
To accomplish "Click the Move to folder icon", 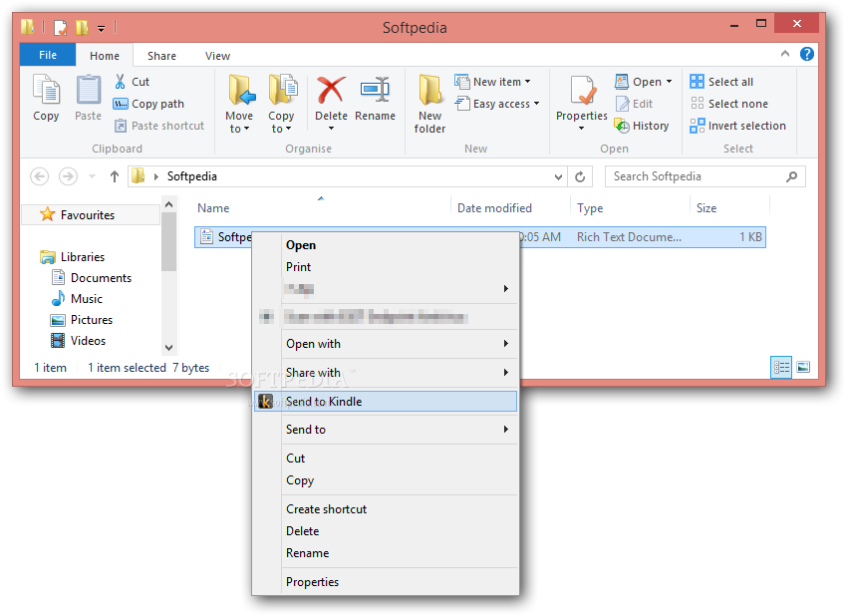I will pos(240,90).
